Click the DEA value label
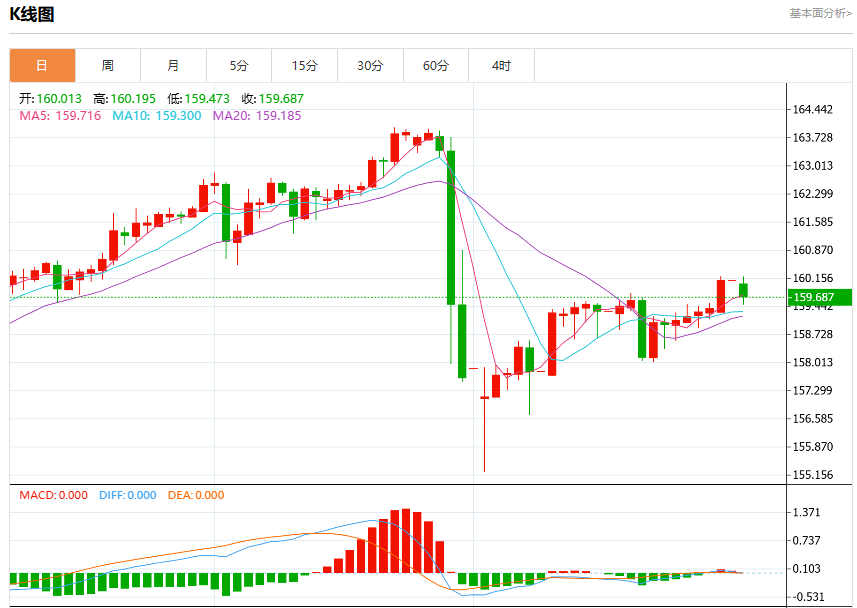857x608 pixels. [196, 495]
